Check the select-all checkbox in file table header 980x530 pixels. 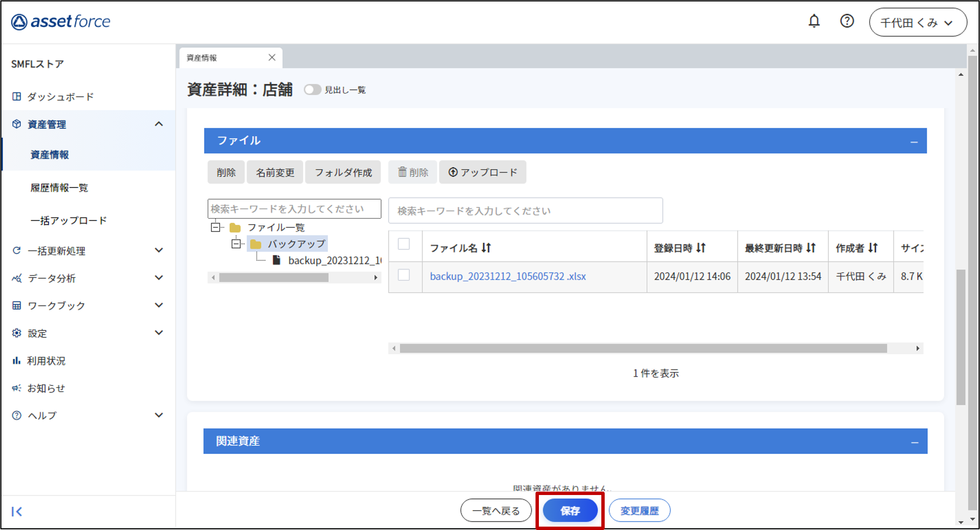(404, 244)
